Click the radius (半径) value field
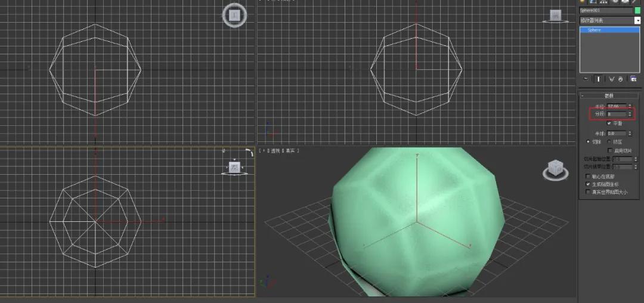This screenshot has height=303, width=644. [x=617, y=106]
